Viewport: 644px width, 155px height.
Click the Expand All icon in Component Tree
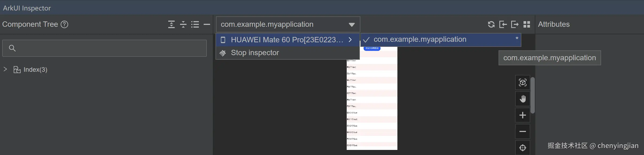171,24
